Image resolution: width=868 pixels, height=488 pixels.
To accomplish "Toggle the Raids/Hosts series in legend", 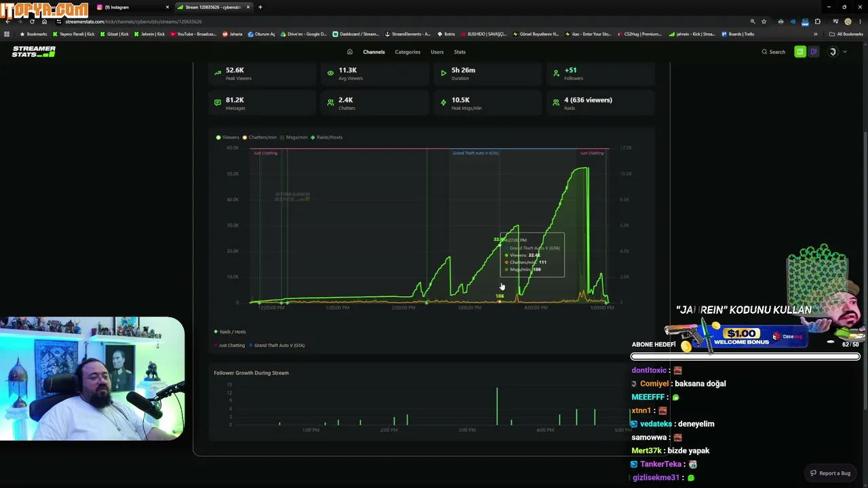I will click(x=327, y=138).
